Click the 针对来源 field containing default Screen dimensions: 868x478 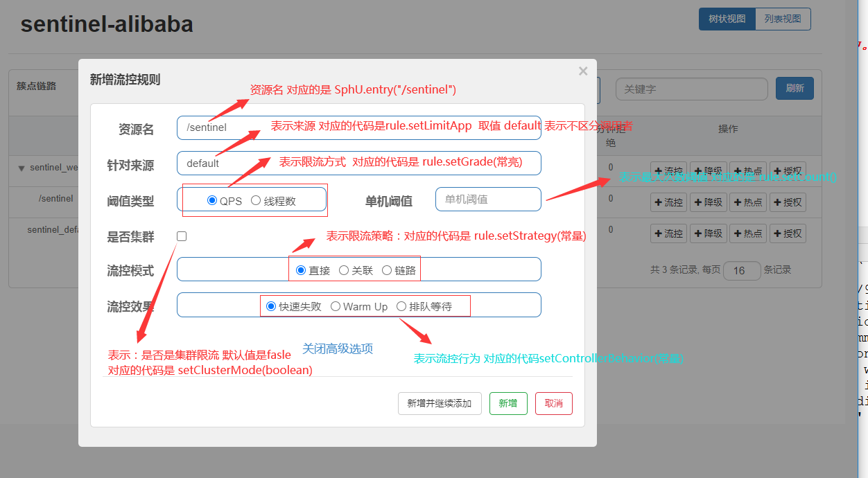[x=358, y=163]
